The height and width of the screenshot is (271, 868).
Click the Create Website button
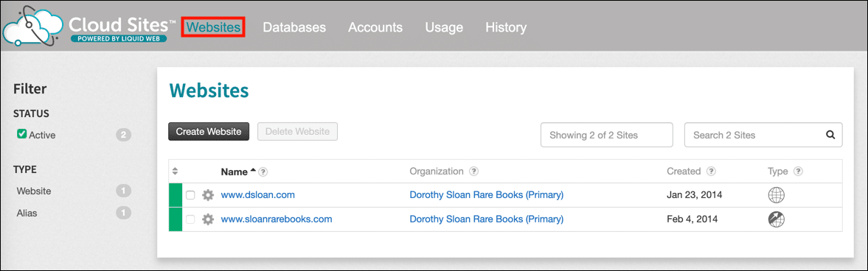[209, 132]
